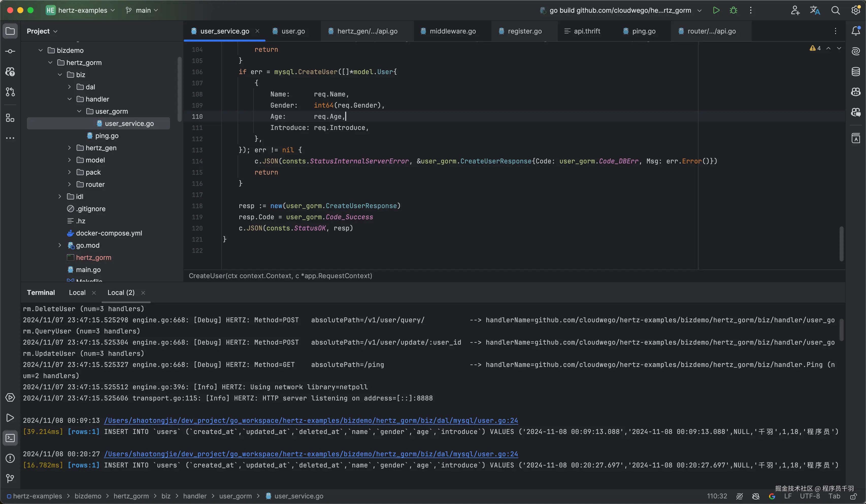Open the Run tool window in left sidebar
This screenshot has width=866, height=504.
point(10,418)
